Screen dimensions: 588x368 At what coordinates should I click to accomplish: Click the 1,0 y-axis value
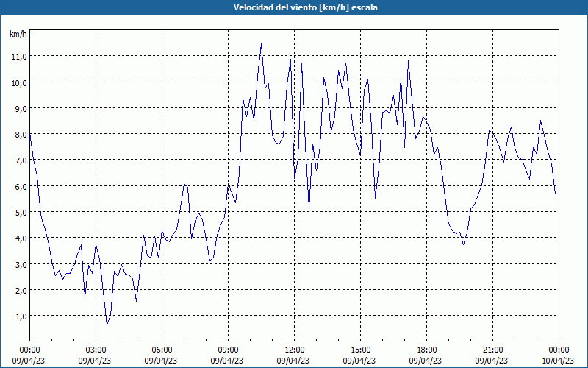click(x=21, y=316)
